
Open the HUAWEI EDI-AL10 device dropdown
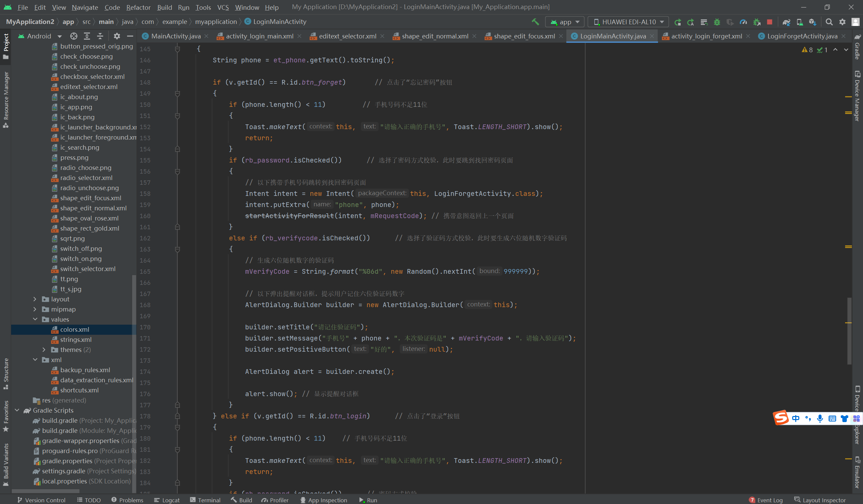click(628, 22)
